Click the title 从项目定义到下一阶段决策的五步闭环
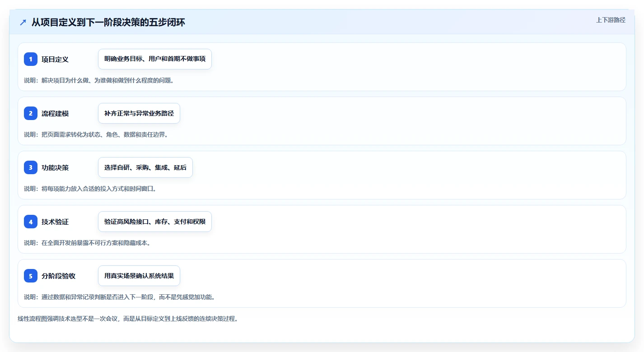 [x=108, y=22]
